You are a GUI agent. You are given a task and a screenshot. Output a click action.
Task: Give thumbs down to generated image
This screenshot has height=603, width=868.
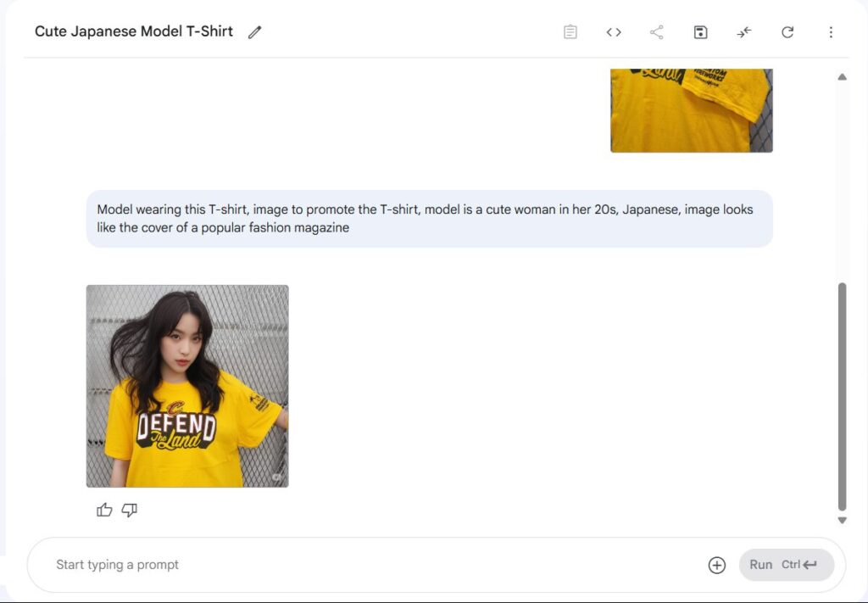(129, 510)
